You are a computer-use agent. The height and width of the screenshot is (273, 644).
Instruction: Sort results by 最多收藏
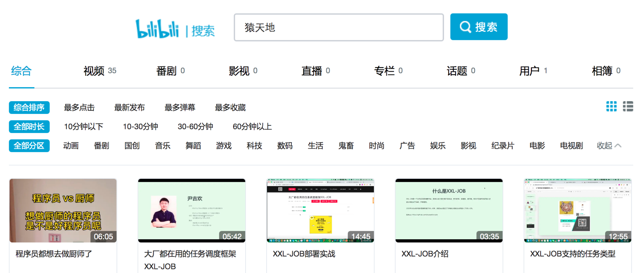(x=230, y=108)
